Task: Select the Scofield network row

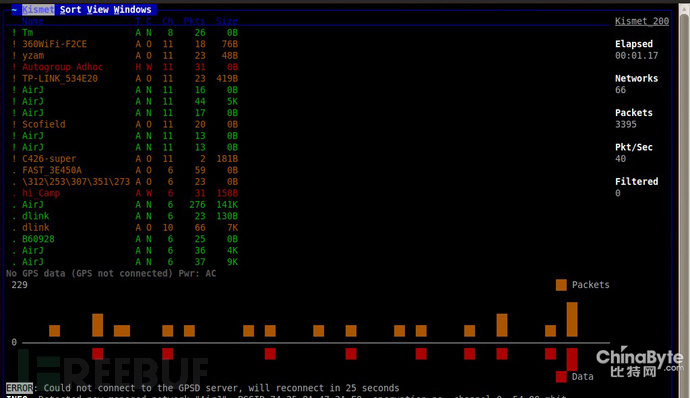Action: pos(125,124)
